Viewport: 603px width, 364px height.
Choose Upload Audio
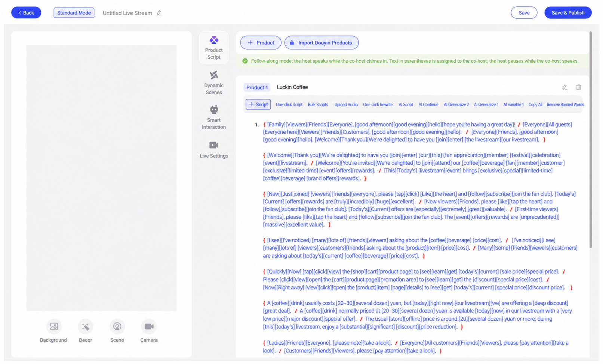point(346,105)
